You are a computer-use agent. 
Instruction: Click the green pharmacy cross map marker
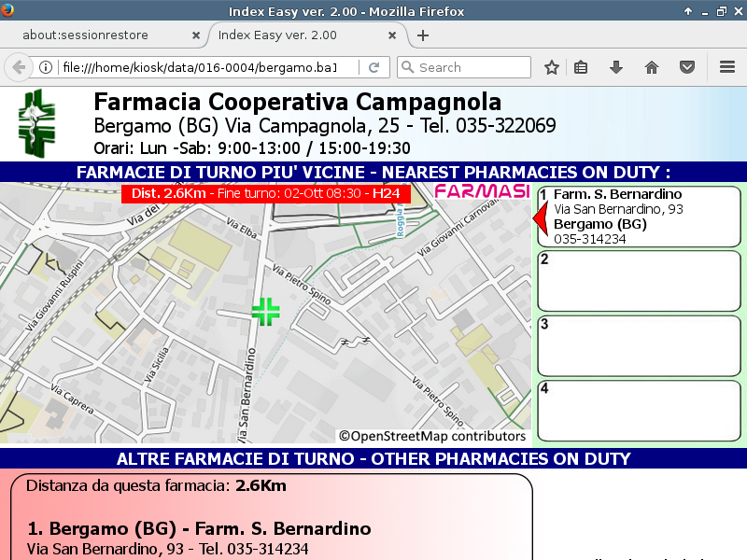click(x=266, y=312)
